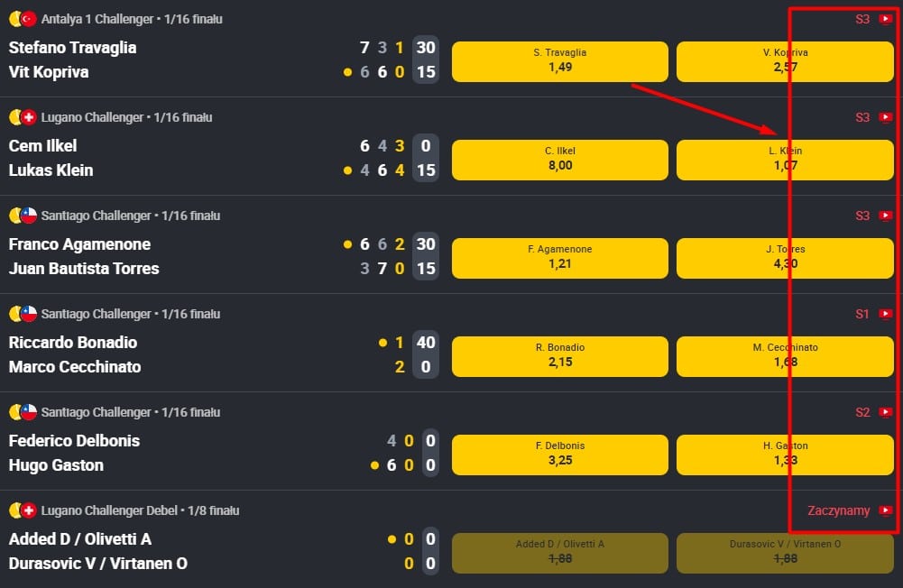Click the play icon beside S1 in Bonadio match
903x588 pixels.
point(885,314)
